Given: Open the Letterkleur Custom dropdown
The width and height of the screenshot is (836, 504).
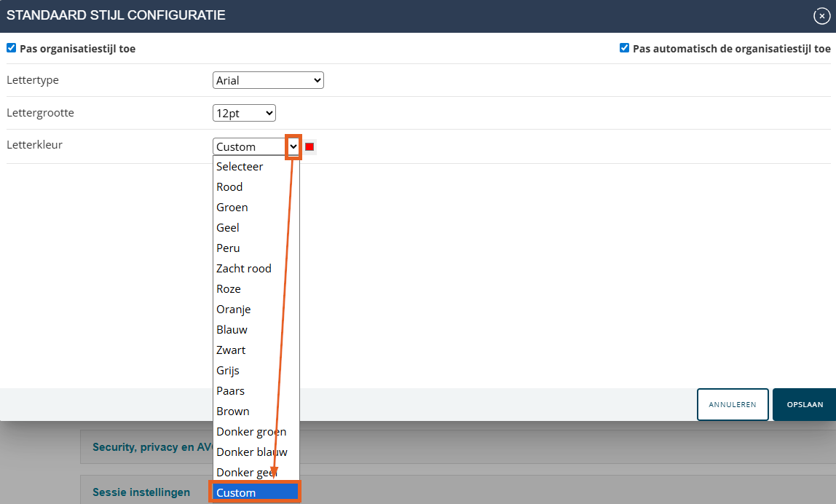Looking at the screenshot, I should pyautogui.click(x=256, y=146).
